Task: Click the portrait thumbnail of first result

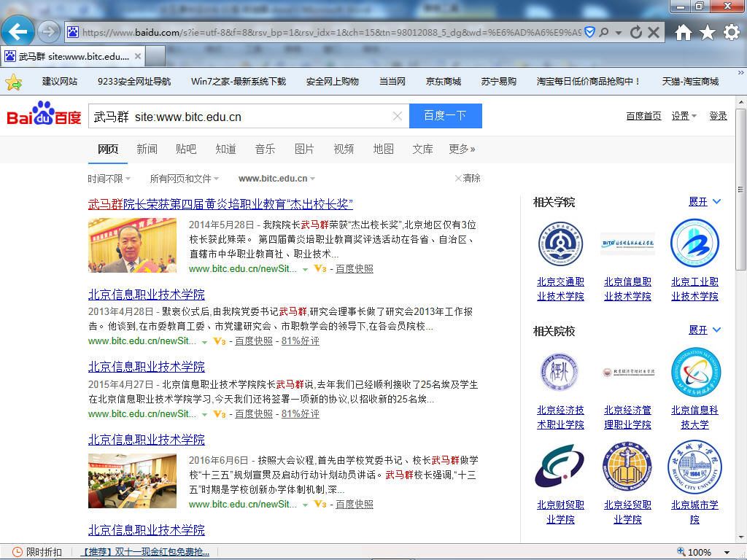Action: 132,245
